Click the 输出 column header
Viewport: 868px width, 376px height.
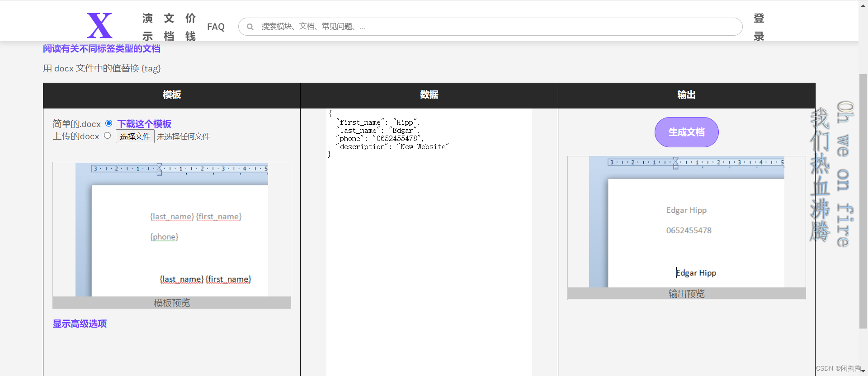pyautogui.click(x=686, y=95)
